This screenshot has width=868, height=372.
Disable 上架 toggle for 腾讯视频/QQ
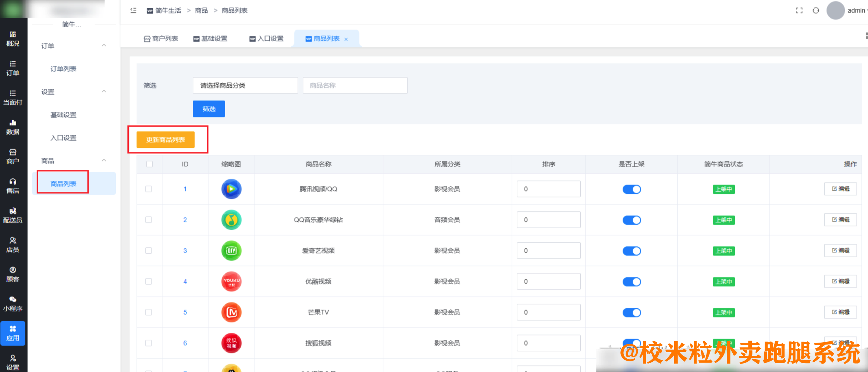(x=632, y=189)
